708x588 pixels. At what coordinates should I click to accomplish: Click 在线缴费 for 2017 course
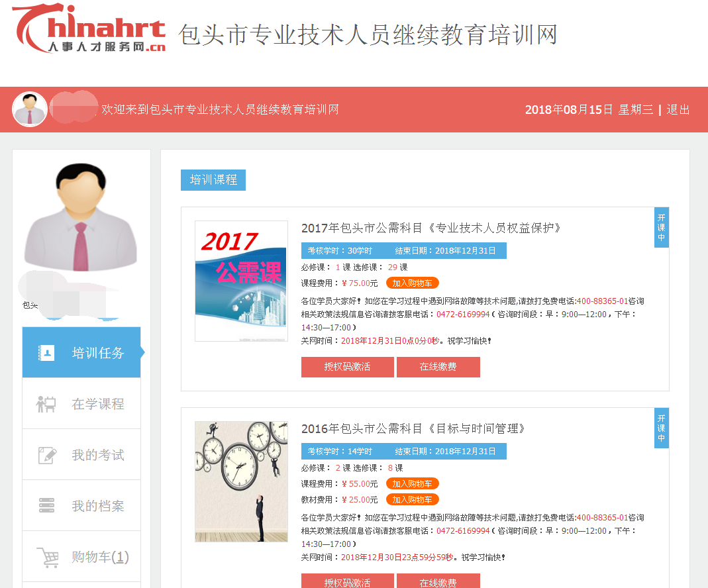point(438,367)
